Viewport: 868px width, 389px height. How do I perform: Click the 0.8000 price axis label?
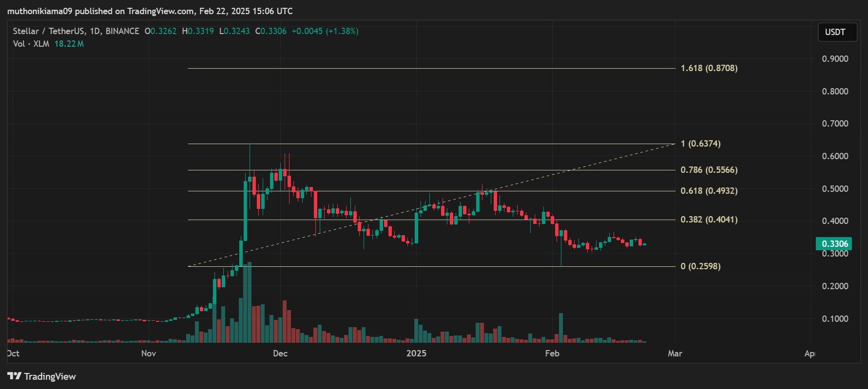click(x=835, y=92)
